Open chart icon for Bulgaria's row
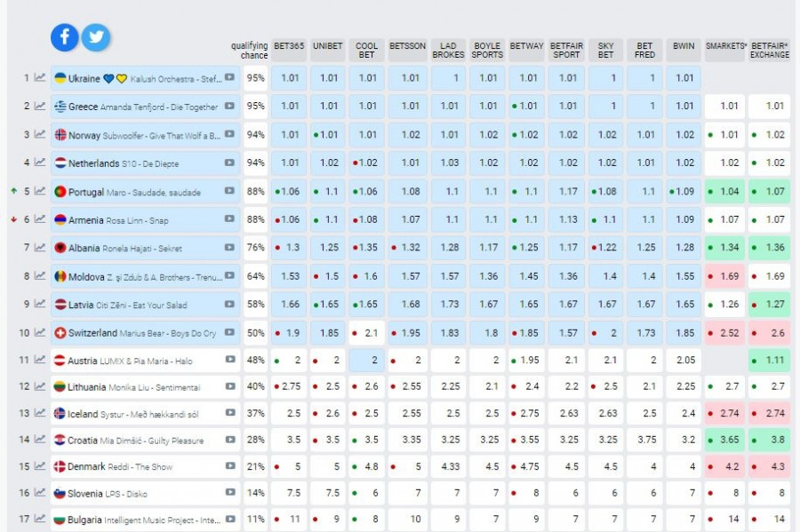800x532 pixels. coord(40,519)
